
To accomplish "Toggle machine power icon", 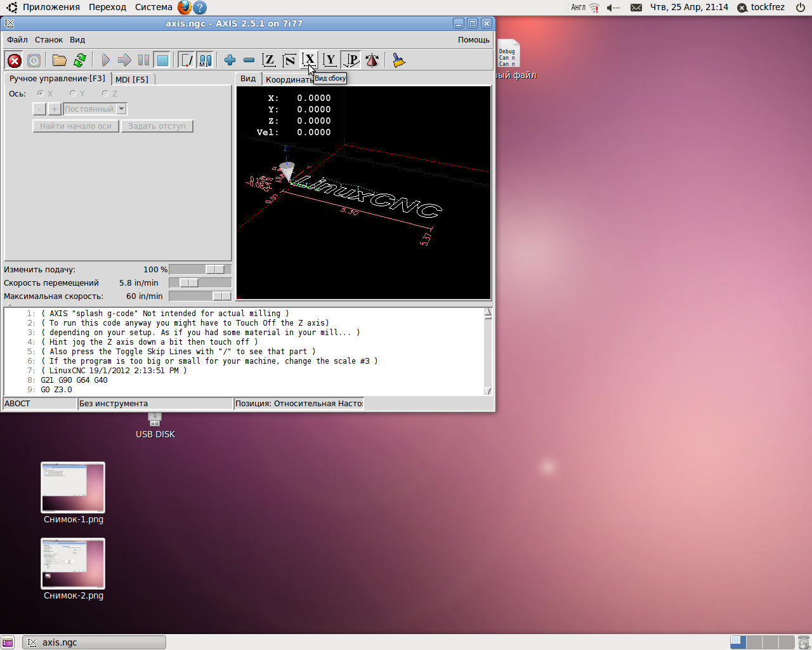I will click(34, 60).
